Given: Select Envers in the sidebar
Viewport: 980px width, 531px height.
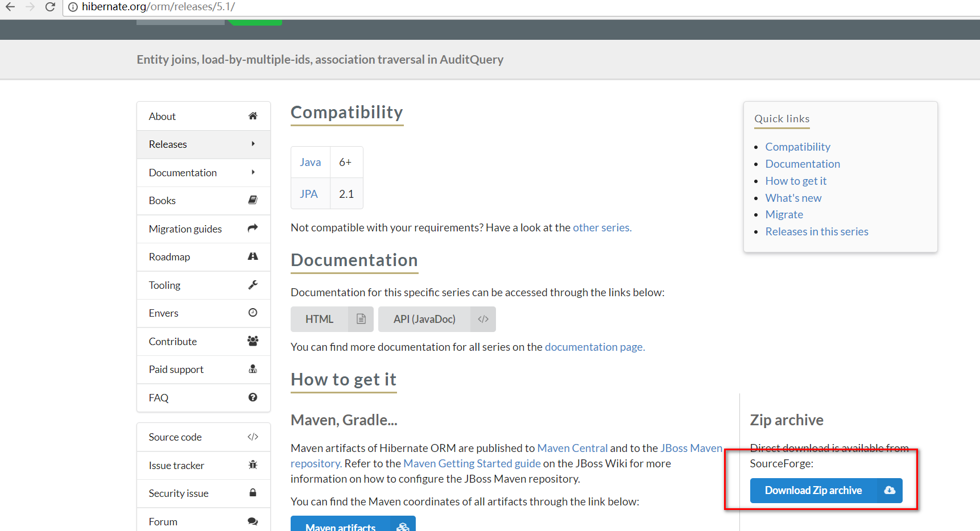Looking at the screenshot, I should tap(204, 313).
